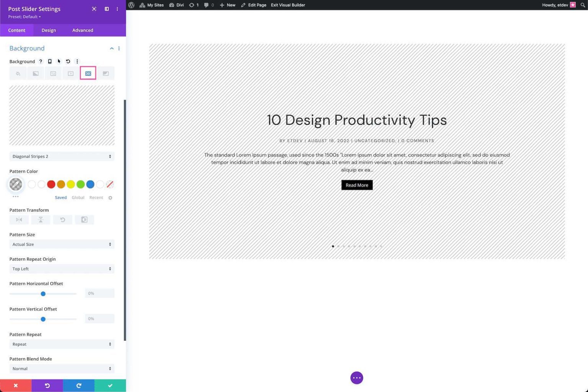Invert the pattern with the invert icon
Viewport: 588px width, 392px height.
point(84,220)
